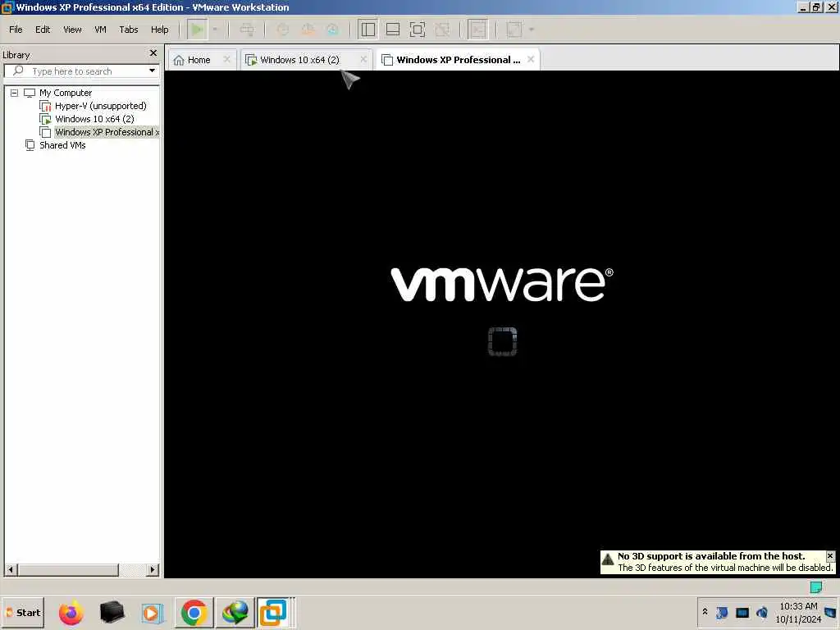
Task: Click the Show Desktop tray icon
Action: pyautogui.click(x=832, y=612)
